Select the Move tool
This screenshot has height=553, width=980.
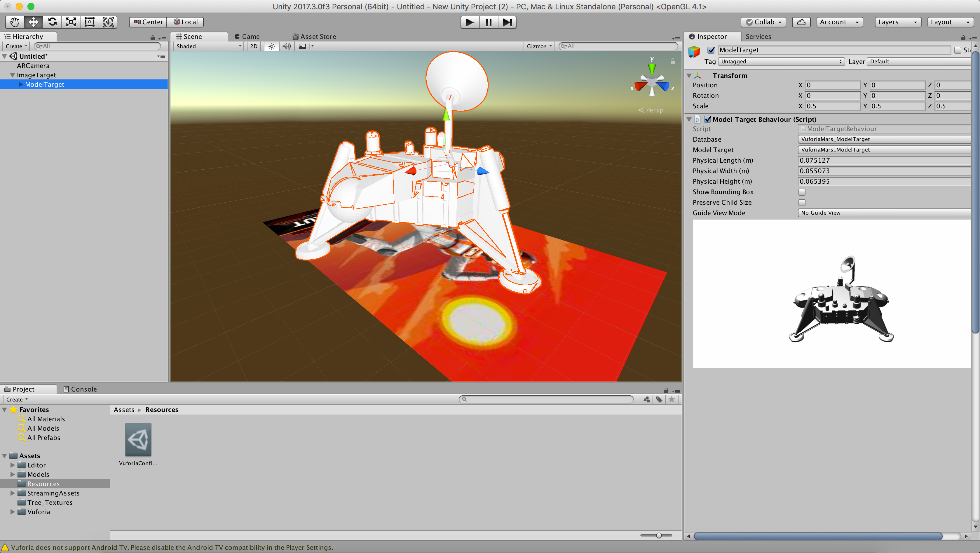[x=34, y=22]
